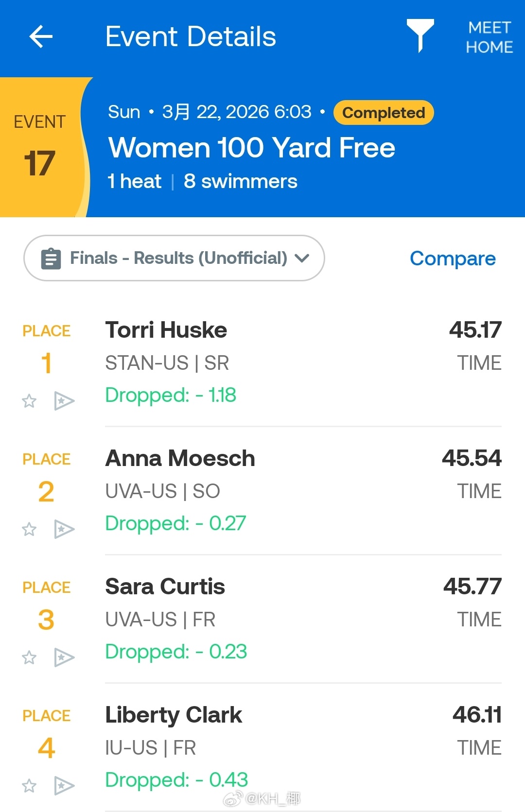Tap the Event 17 yellow badge

[x=40, y=147]
